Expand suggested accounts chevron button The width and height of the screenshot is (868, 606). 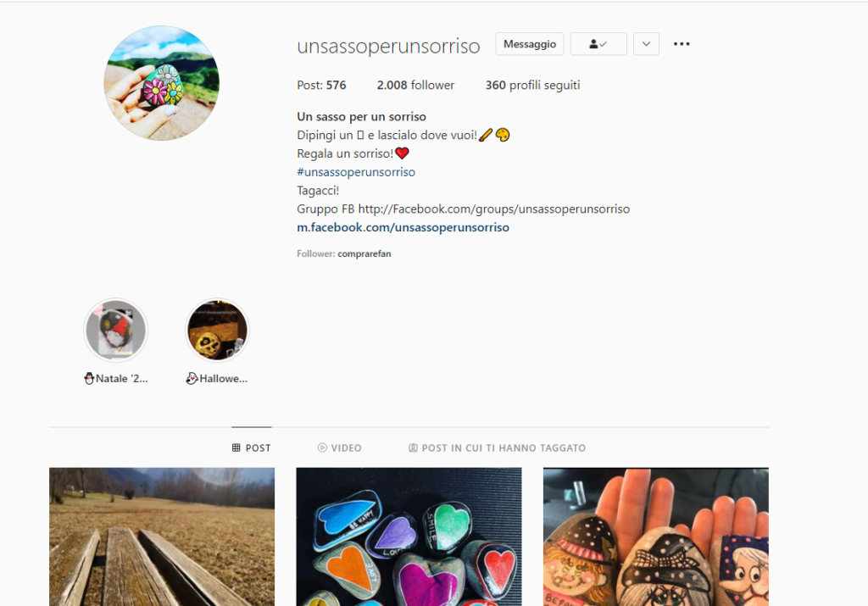tap(646, 44)
